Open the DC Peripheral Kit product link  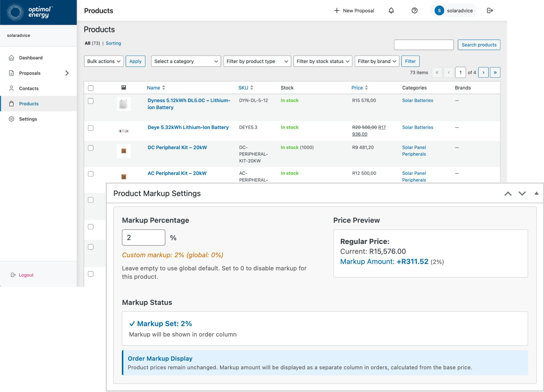tap(177, 147)
